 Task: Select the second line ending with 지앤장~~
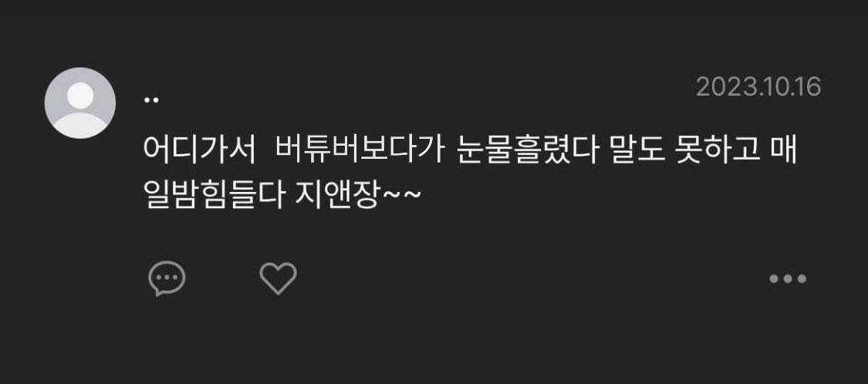282,195
